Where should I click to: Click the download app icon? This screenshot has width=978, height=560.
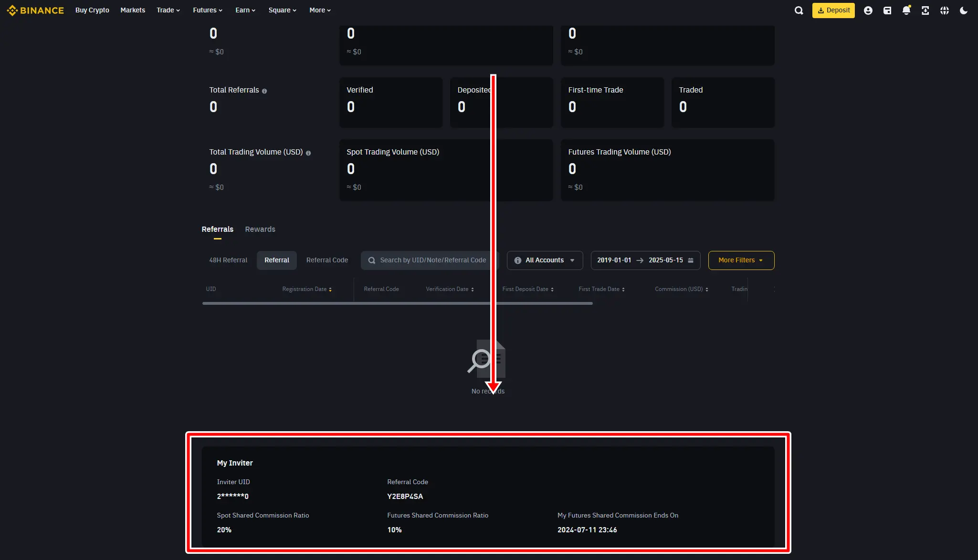(925, 10)
